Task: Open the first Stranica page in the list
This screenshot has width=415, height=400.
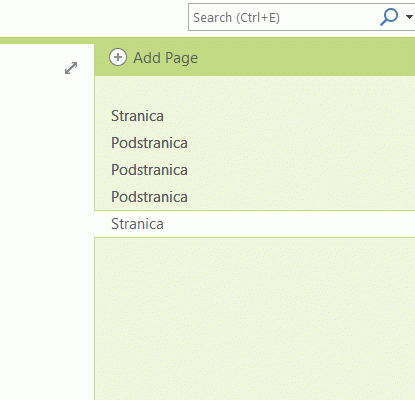Action: (137, 116)
